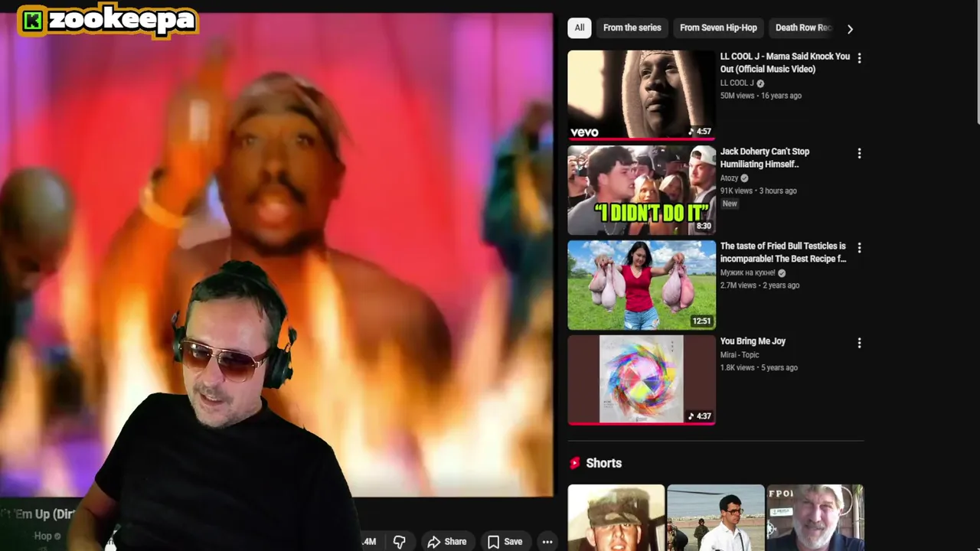The image size is (980, 551).
Task: Click the 4:37 duration badge
Action: [700, 416]
